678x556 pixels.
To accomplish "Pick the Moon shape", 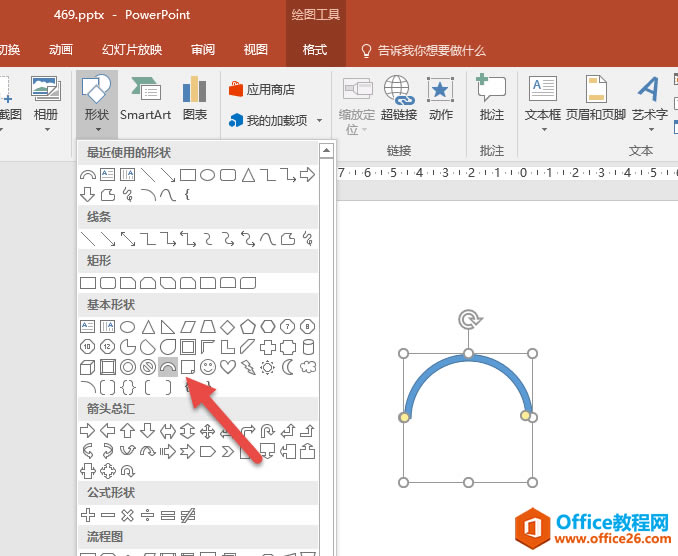I will click(x=288, y=367).
